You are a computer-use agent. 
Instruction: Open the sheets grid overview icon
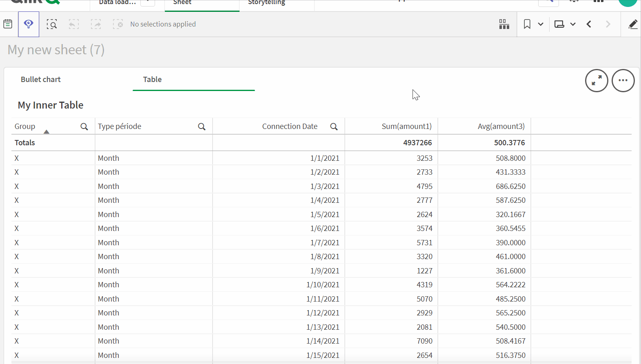point(504,24)
